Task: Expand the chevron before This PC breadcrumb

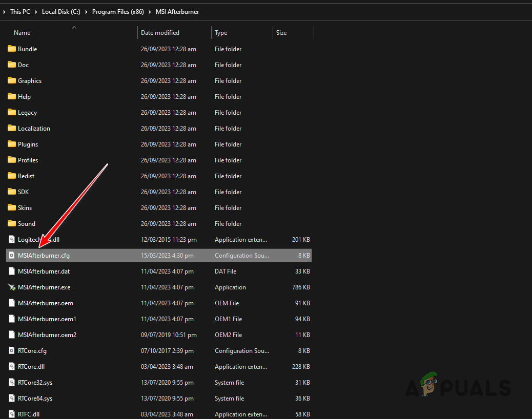Action: point(4,12)
